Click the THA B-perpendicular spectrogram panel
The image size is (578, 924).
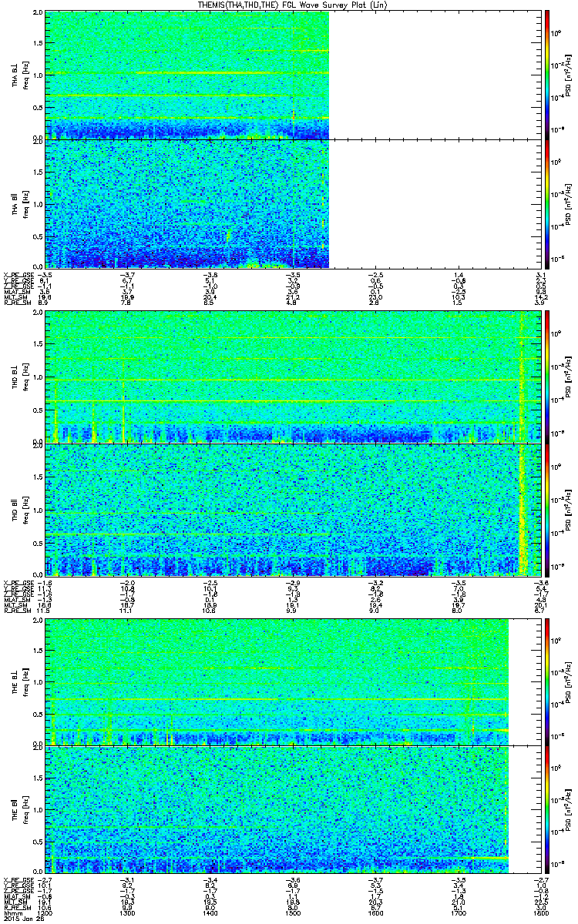(187, 75)
